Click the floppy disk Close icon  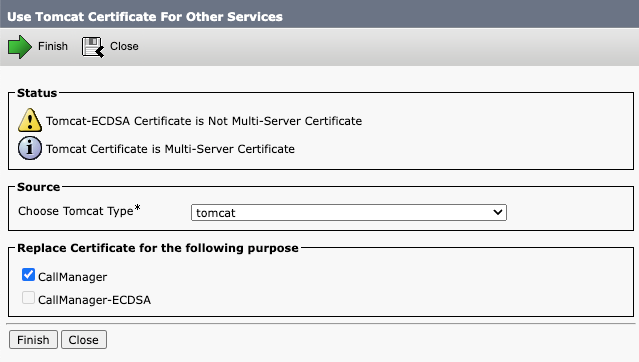coord(93,47)
